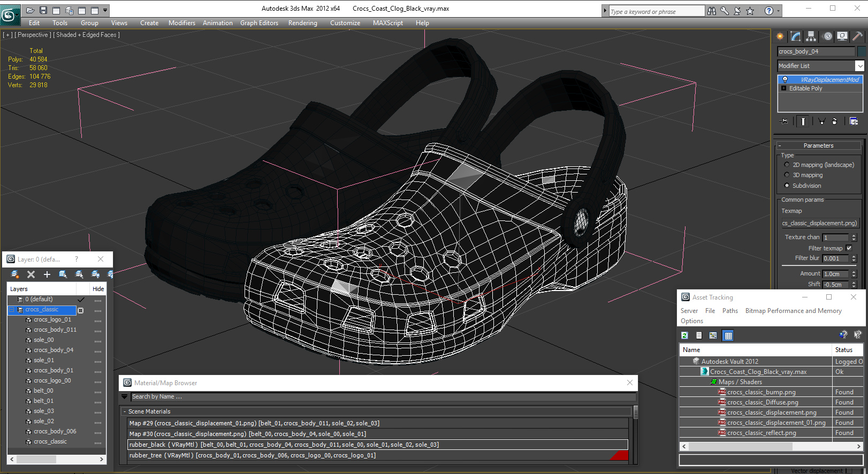
Task: Click the Open File folder icon
Action: coord(31,10)
